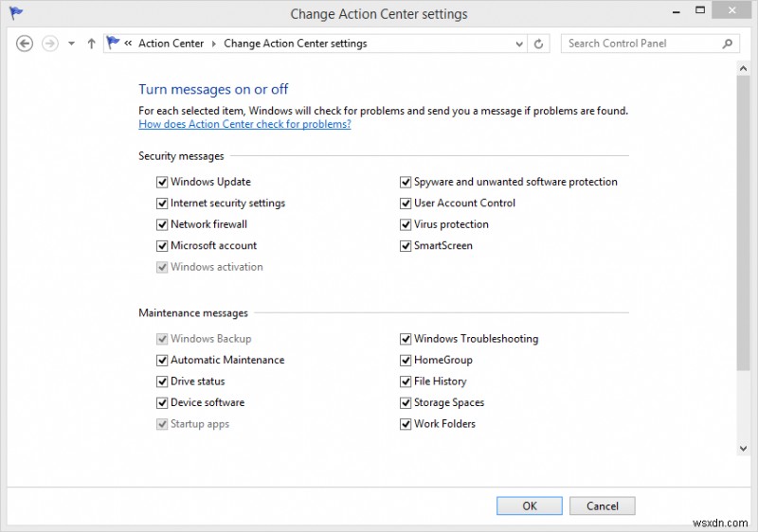758x532 pixels.
Task: Maximize the settings window
Action: 700,10
